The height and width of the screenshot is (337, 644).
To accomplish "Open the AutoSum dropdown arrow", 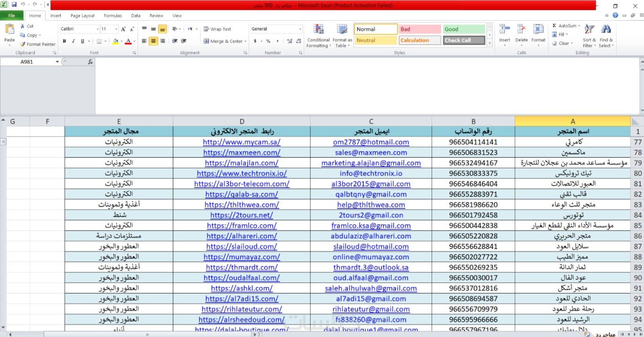I will point(579,26).
